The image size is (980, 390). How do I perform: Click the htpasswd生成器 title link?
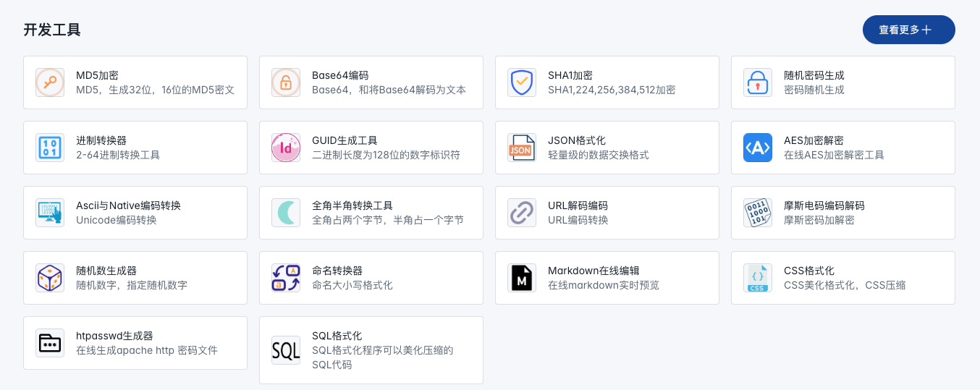pos(114,336)
